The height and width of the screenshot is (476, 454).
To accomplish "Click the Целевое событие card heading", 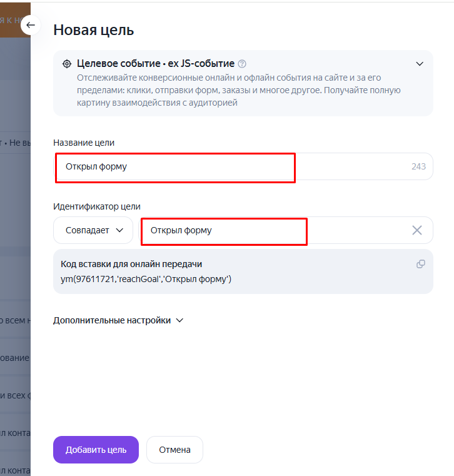I will point(156,63).
